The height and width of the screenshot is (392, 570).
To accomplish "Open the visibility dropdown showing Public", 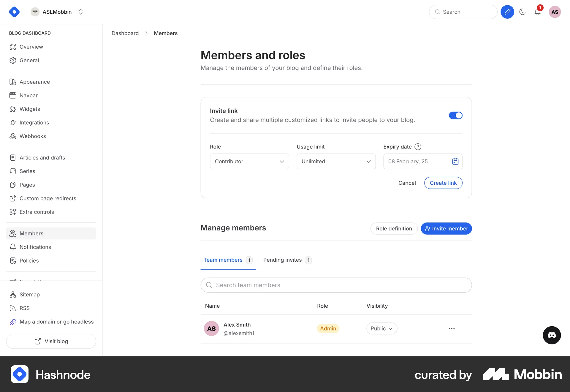I will pyautogui.click(x=382, y=328).
